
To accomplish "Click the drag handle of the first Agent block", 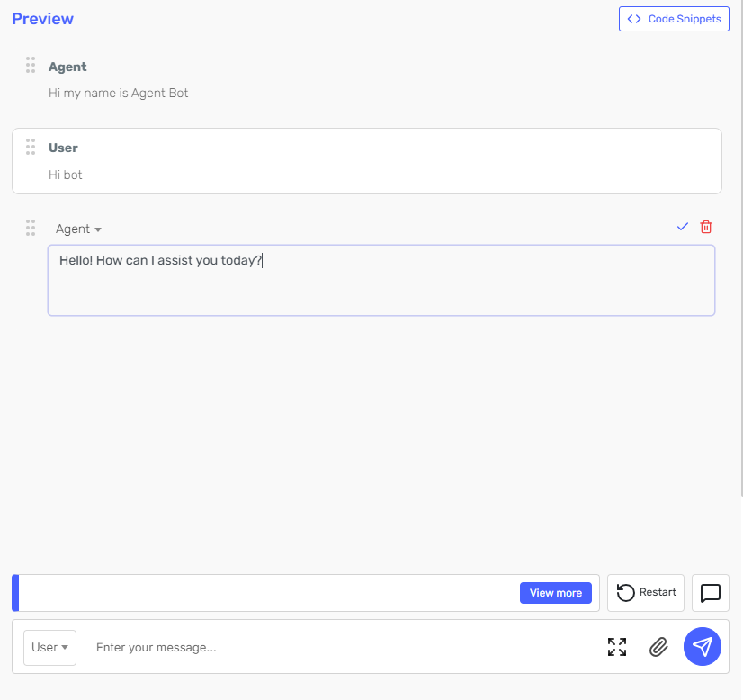I will click(x=30, y=65).
